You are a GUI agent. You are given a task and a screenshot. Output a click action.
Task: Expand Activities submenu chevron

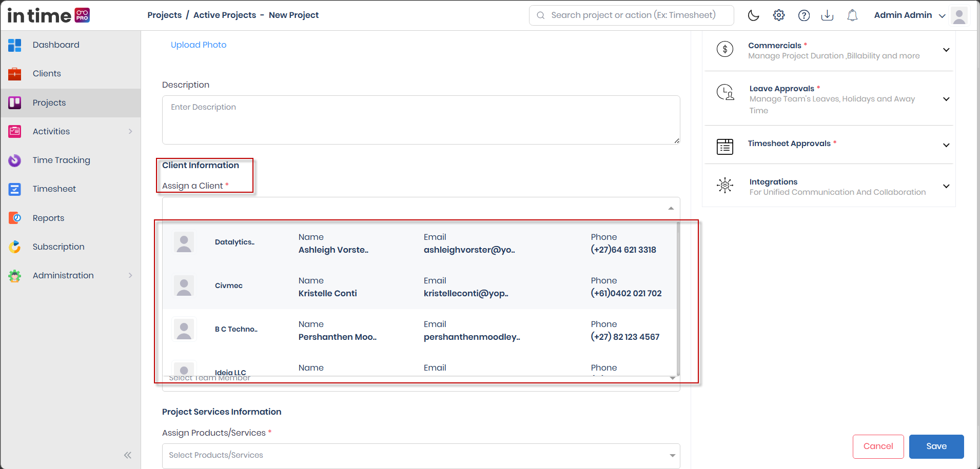130,131
